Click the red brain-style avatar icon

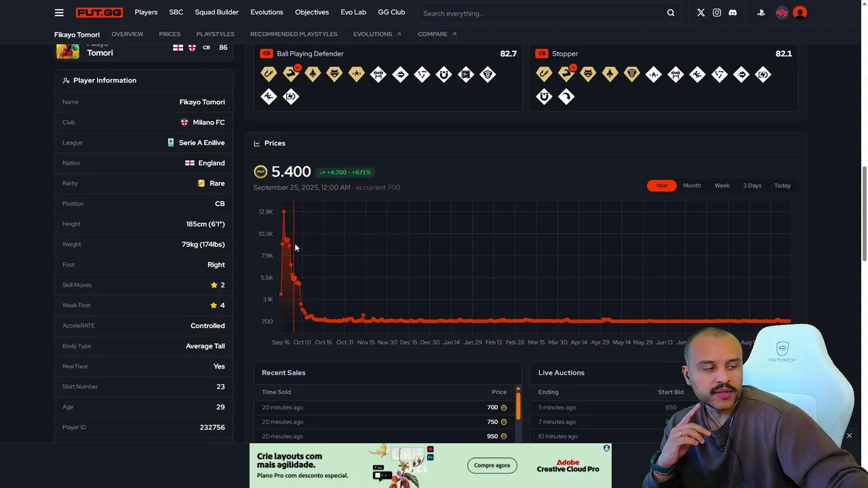tap(782, 13)
